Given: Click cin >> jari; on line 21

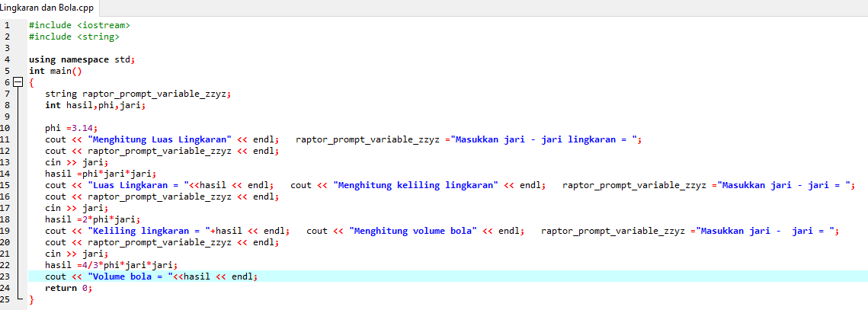Looking at the screenshot, I should pos(77,254).
